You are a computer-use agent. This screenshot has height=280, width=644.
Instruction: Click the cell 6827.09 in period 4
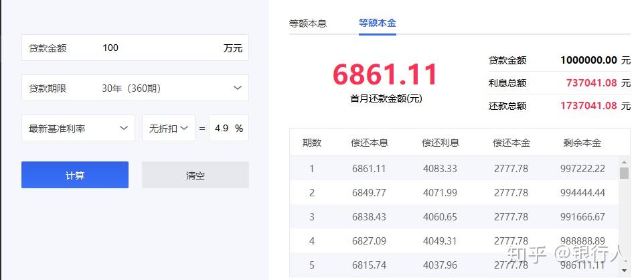click(369, 241)
